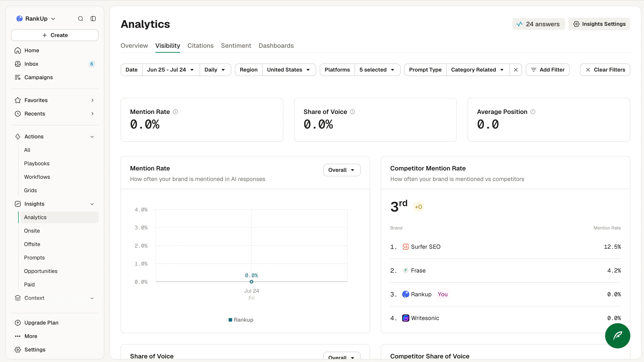Switch to the Overview tab
The width and height of the screenshot is (644, 362).
point(134,46)
